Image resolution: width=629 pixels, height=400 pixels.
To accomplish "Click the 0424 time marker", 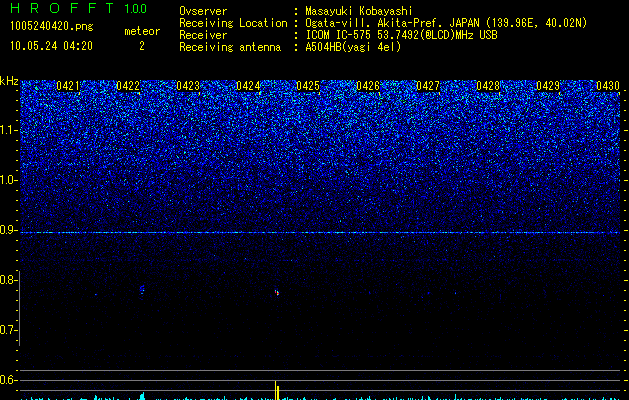I will 248,86.
